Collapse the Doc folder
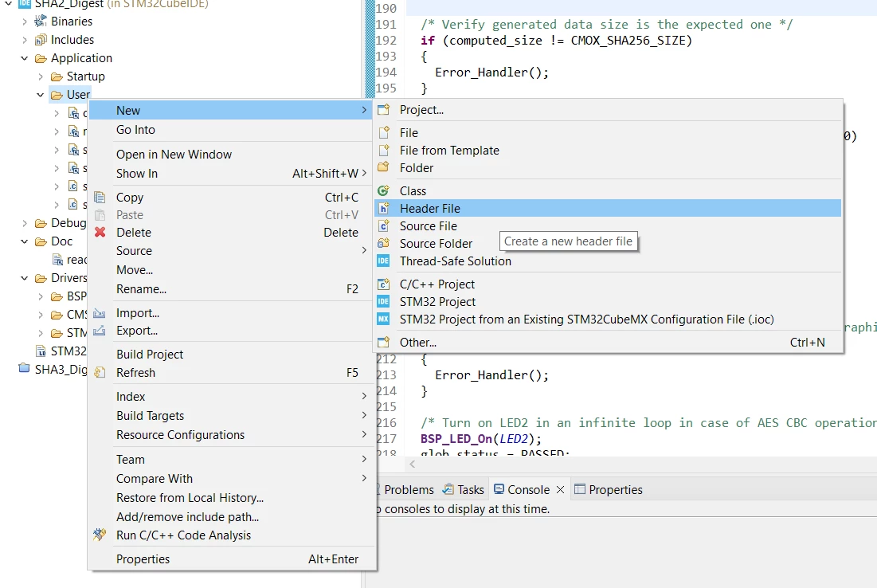This screenshot has height=588, width=877. pos(24,241)
